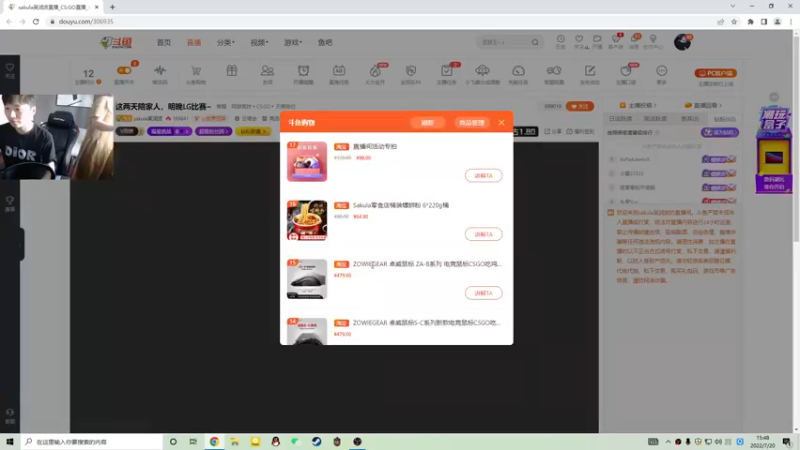
Task: Open the more options ellipsis icon
Action: [x=662, y=70]
